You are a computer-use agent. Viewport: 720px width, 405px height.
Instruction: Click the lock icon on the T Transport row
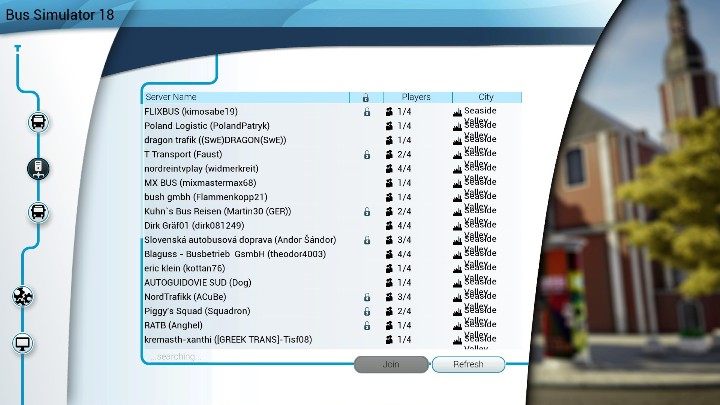pyautogui.click(x=366, y=155)
